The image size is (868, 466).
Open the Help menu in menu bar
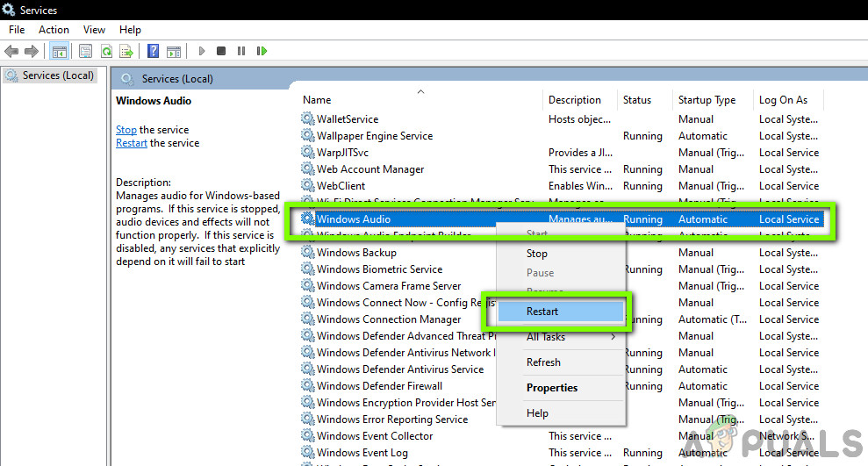[x=130, y=30]
